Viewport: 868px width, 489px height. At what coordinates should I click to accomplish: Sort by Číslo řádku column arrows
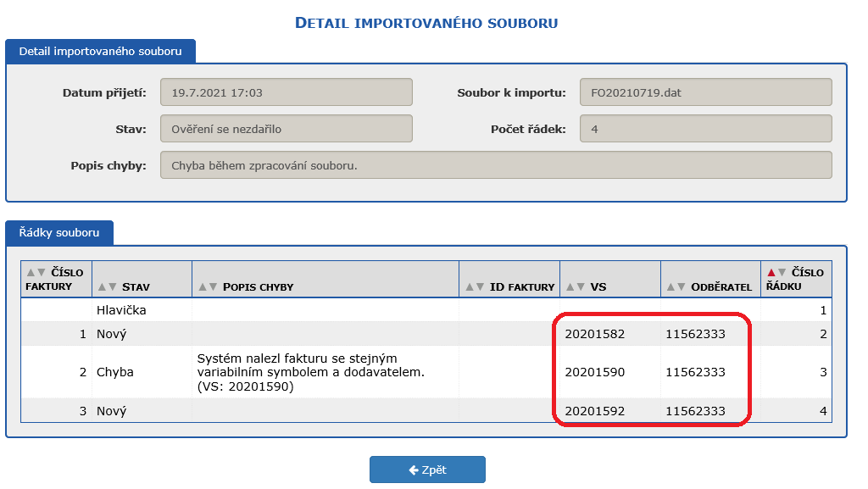[x=776, y=272]
